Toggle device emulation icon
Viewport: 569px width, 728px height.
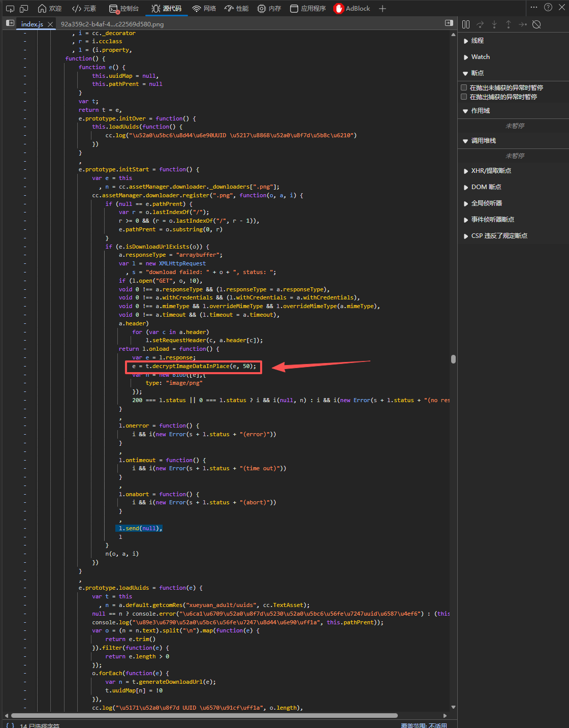tap(24, 9)
